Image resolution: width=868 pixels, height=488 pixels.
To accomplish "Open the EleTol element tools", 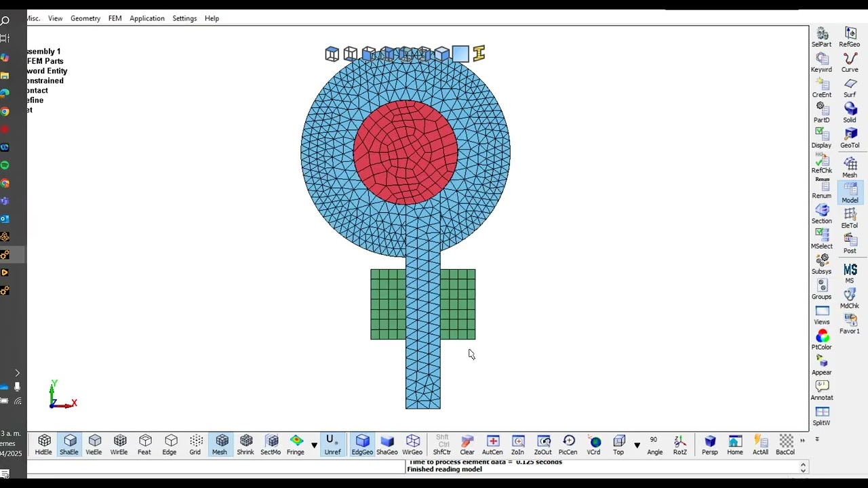I will pyautogui.click(x=850, y=218).
